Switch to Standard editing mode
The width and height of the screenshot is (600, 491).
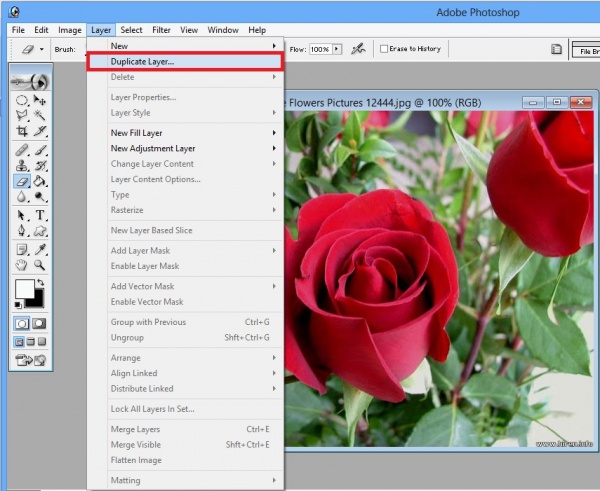[22, 324]
